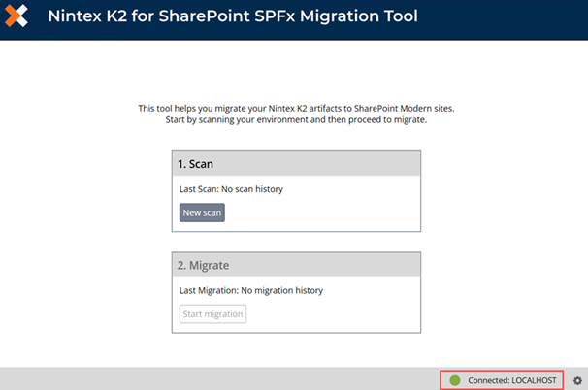Select the 1. Scan section header
588x390 pixels.
point(296,164)
